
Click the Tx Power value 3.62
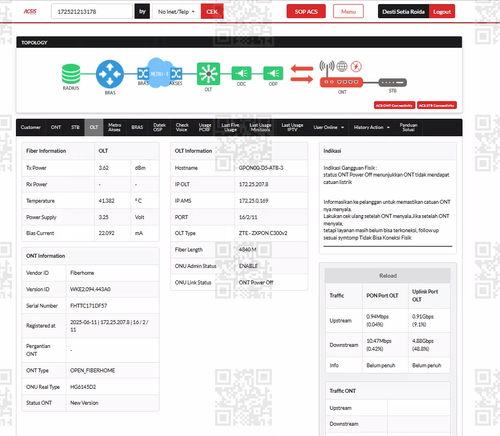tap(104, 168)
